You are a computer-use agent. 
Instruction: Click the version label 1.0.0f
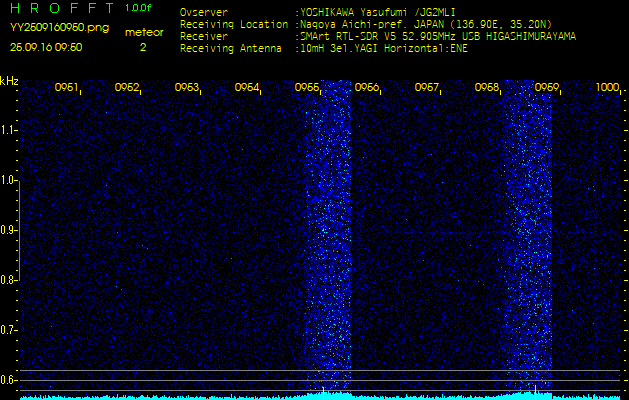138,8
